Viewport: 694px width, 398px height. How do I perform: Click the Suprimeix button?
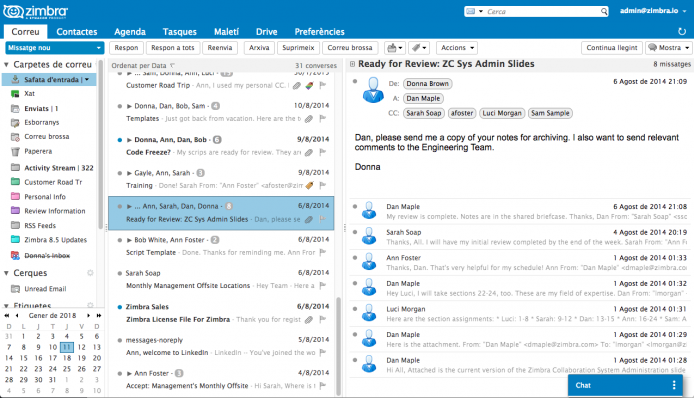pyautogui.click(x=298, y=48)
